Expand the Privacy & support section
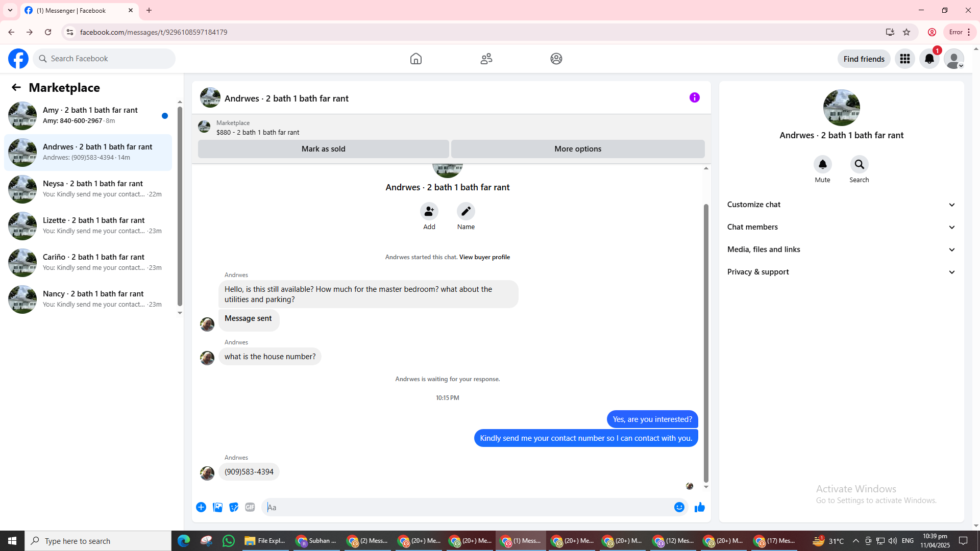980x551 pixels. click(842, 272)
